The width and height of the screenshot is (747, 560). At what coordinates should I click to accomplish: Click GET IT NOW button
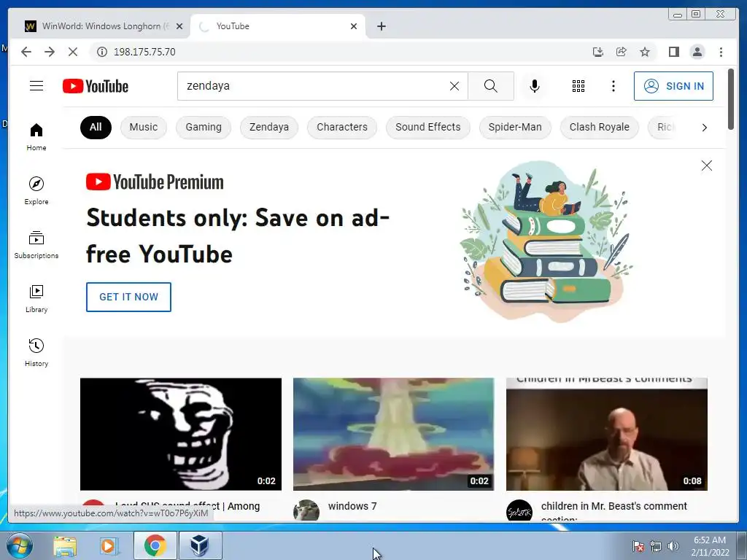click(x=128, y=297)
